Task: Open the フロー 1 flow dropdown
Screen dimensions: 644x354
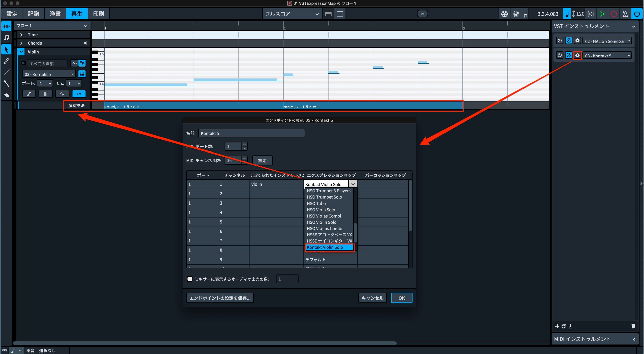Action: click(52, 26)
